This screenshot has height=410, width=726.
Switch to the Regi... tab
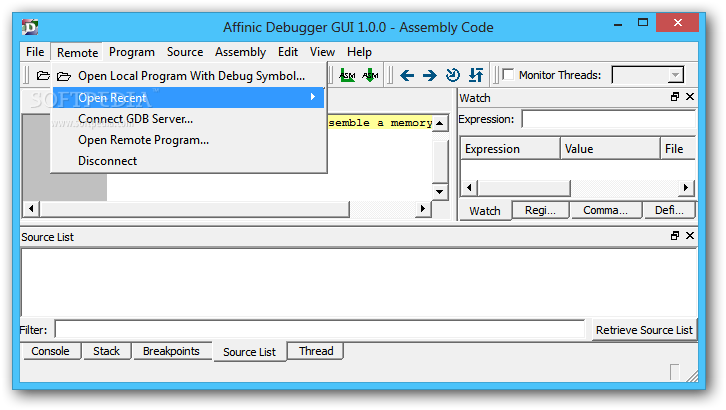tap(540, 210)
